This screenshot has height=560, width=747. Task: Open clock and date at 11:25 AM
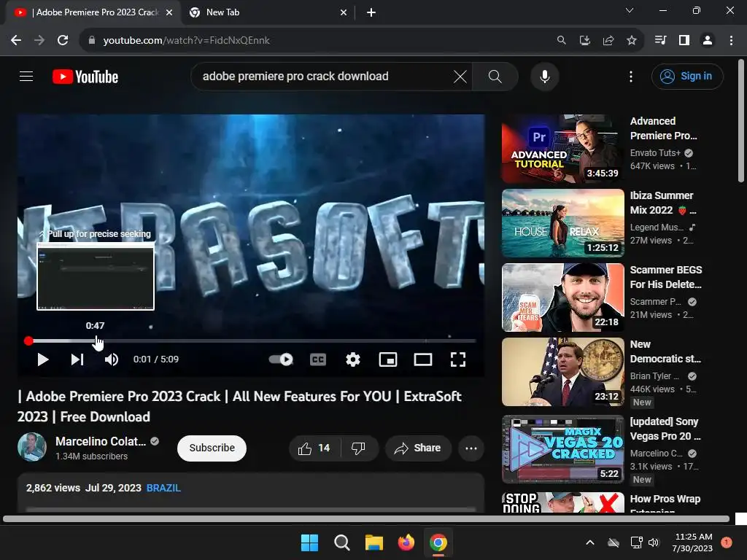pos(692,542)
